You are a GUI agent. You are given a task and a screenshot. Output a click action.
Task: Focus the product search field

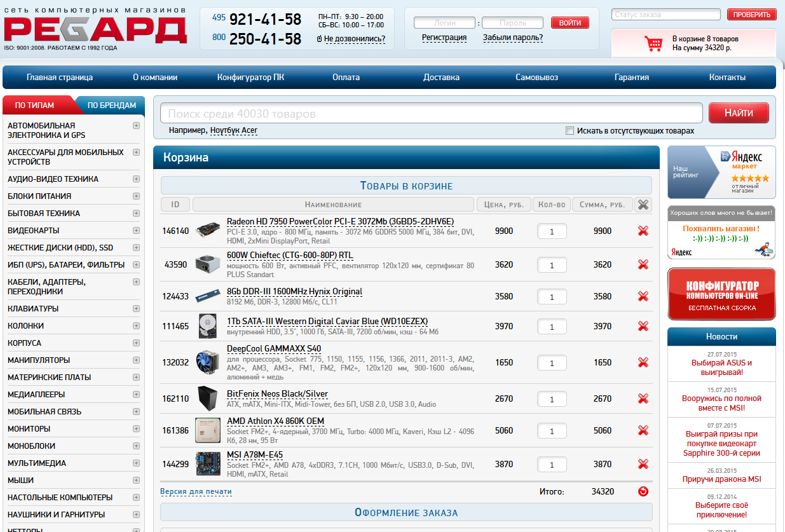point(432,113)
